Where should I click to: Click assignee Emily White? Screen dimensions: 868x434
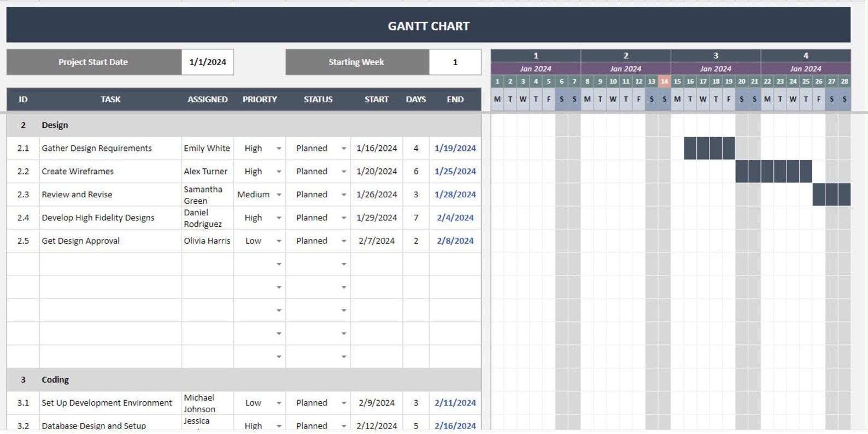(208, 149)
